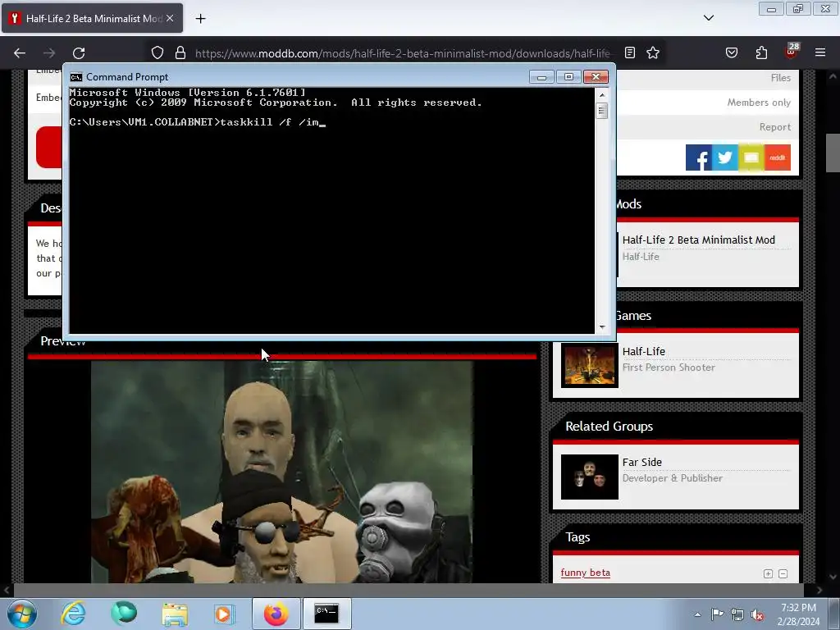Launch Internet Explorer from taskbar
This screenshot has height=630, width=840.
click(x=73, y=614)
